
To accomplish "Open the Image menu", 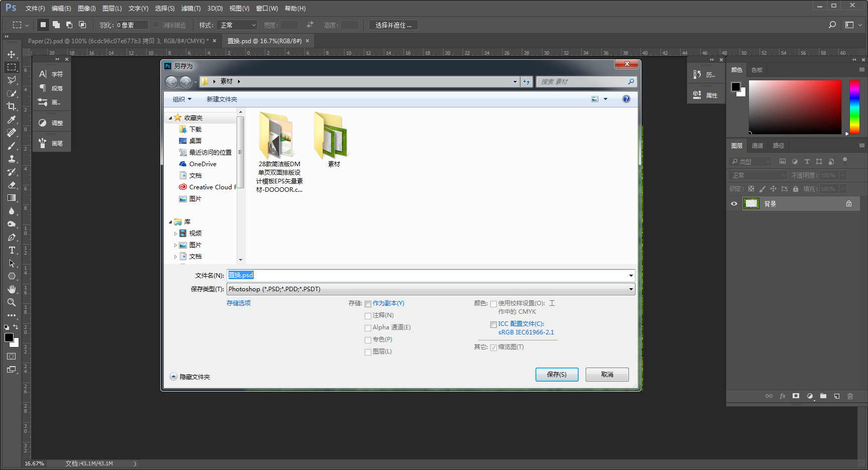I will (87, 9).
